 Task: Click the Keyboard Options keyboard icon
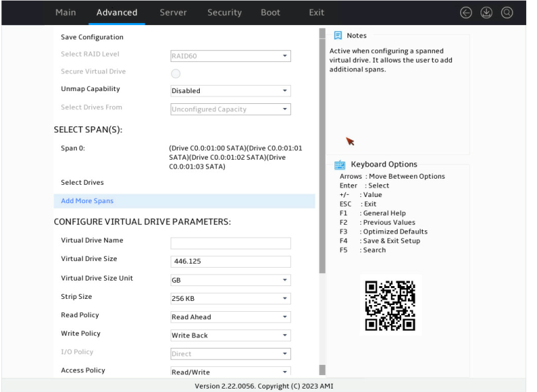pos(340,164)
